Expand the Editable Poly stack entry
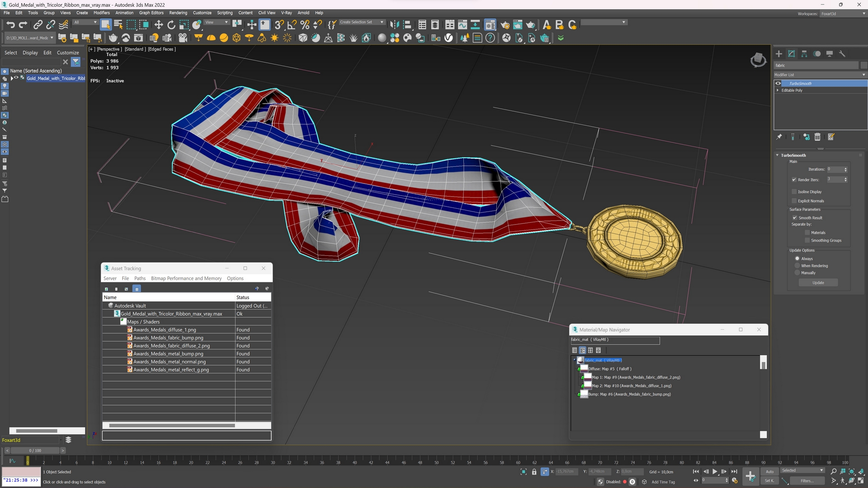868x488 pixels. pyautogui.click(x=778, y=90)
